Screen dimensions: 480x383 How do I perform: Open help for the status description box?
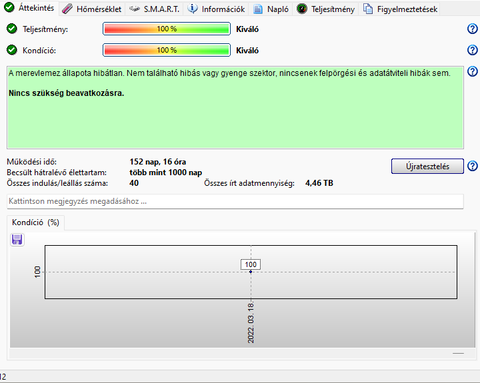pos(472,71)
